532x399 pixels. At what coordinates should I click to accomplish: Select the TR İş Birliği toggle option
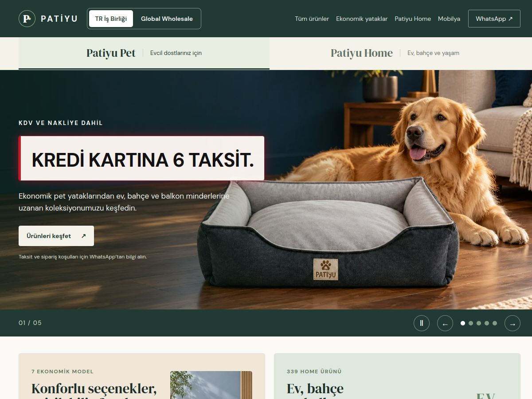click(111, 19)
